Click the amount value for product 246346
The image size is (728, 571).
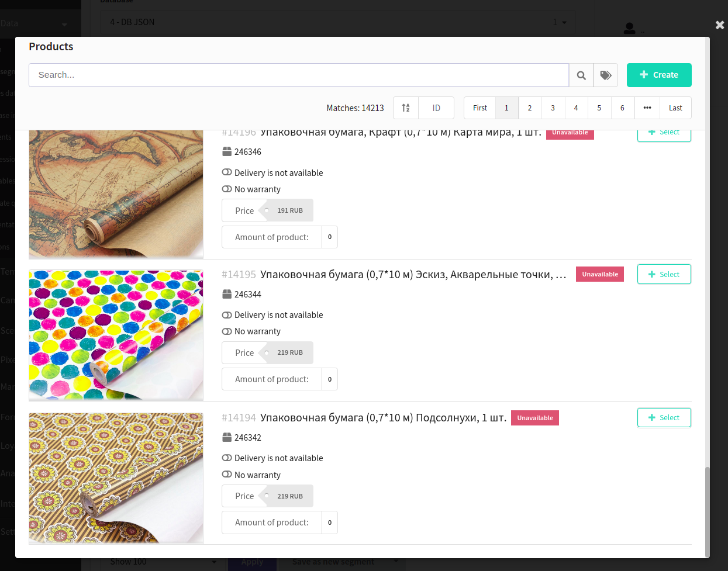pyautogui.click(x=330, y=237)
